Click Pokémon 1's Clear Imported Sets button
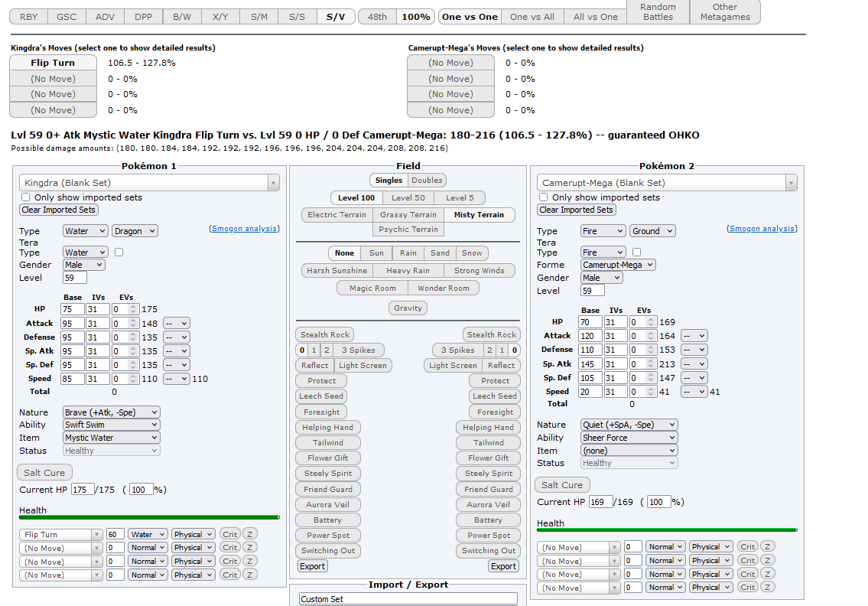 [59, 210]
